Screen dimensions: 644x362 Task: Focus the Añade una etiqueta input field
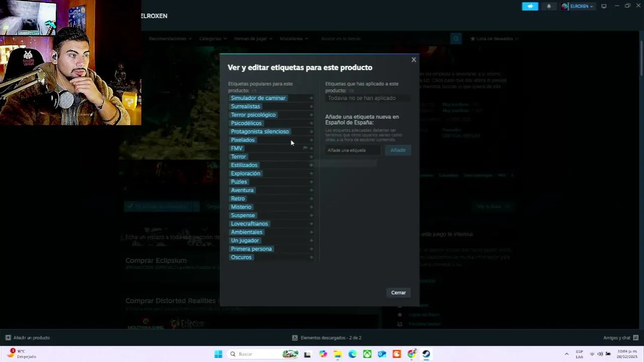click(353, 150)
